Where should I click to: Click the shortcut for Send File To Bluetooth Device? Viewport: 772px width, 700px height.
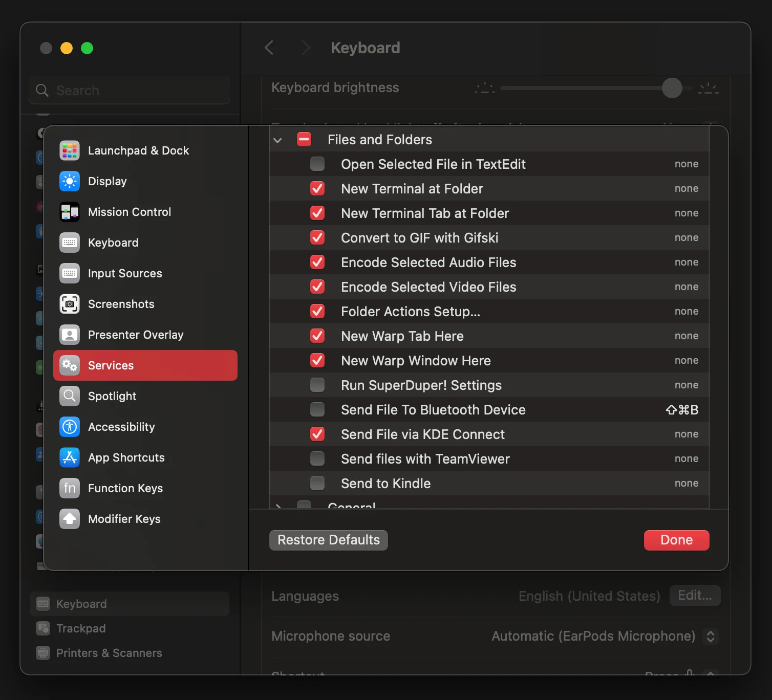(x=682, y=410)
